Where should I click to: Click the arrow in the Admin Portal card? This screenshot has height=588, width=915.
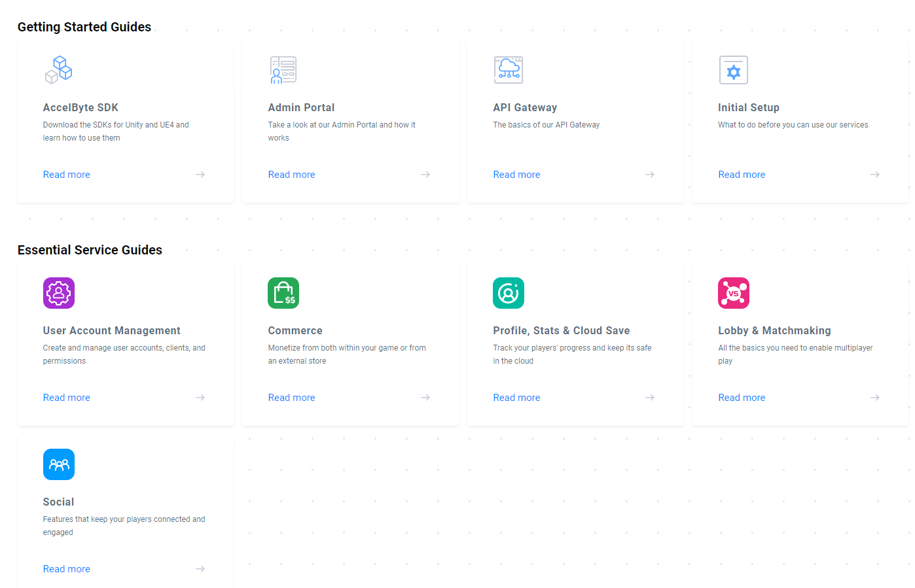[425, 175]
